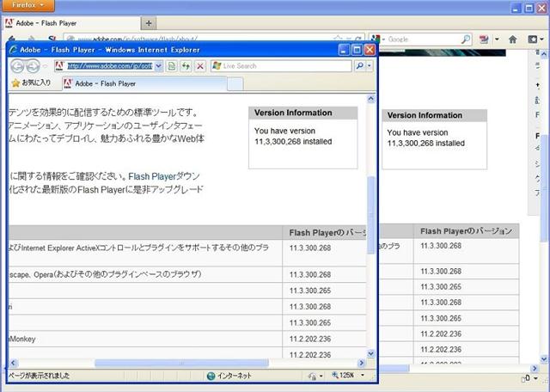Click Firefox horizontal scrollbar right arrow
This screenshot has height=392, width=550.
(535, 368)
